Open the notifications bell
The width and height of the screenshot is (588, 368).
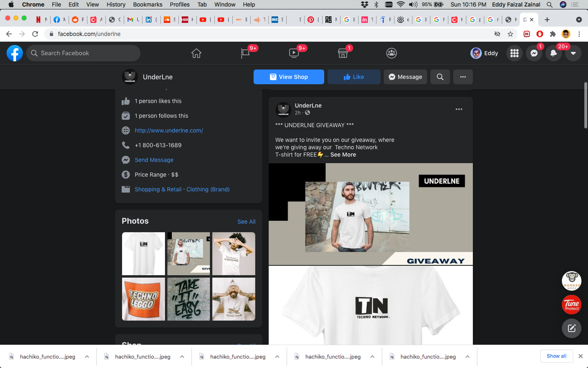pyautogui.click(x=554, y=53)
